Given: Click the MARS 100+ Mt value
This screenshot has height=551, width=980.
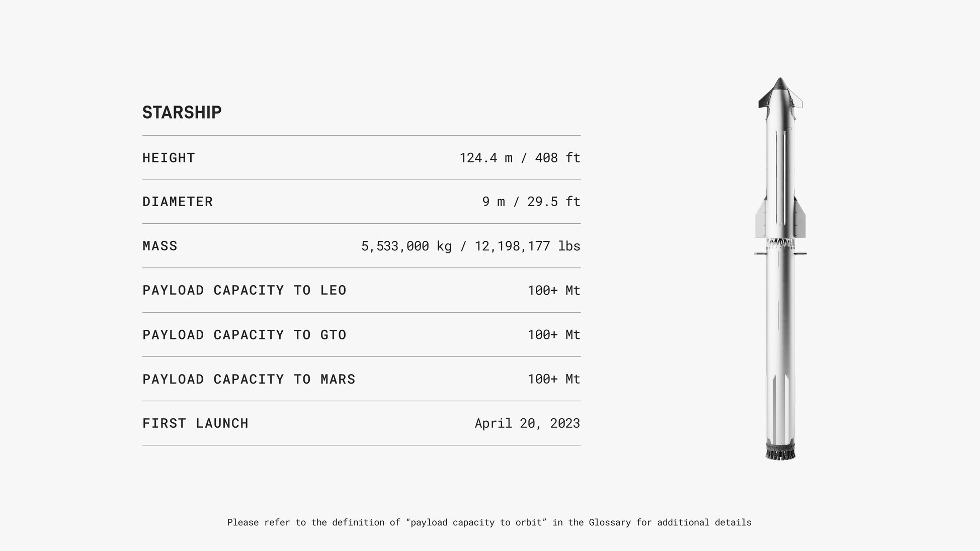Looking at the screenshot, I should (554, 379).
